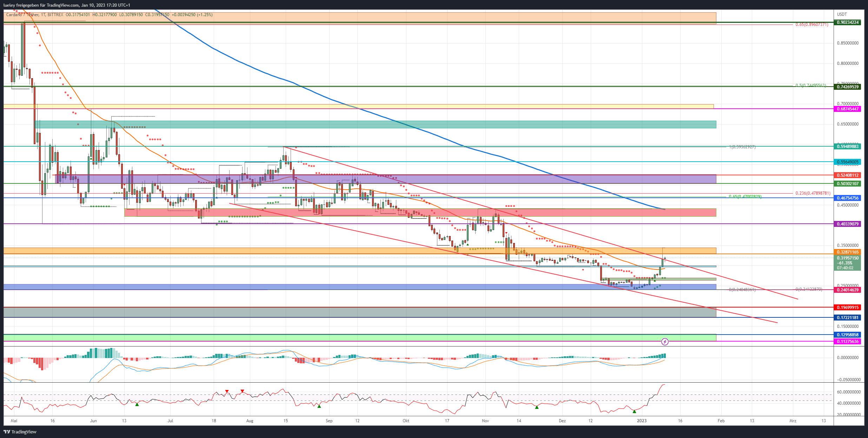Click the Feb label on time axis
This screenshot has height=438, width=868.
pos(721,421)
